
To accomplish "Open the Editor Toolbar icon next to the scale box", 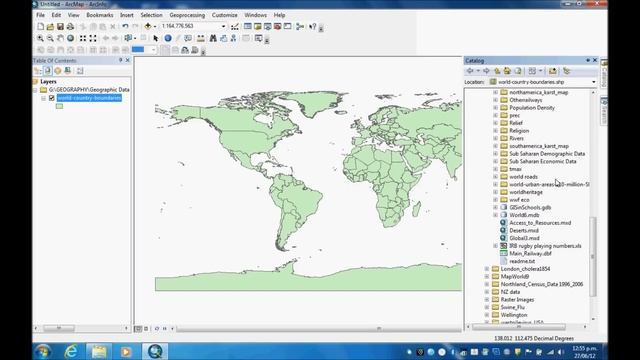I will pyautogui.click(x=235, y=27).
